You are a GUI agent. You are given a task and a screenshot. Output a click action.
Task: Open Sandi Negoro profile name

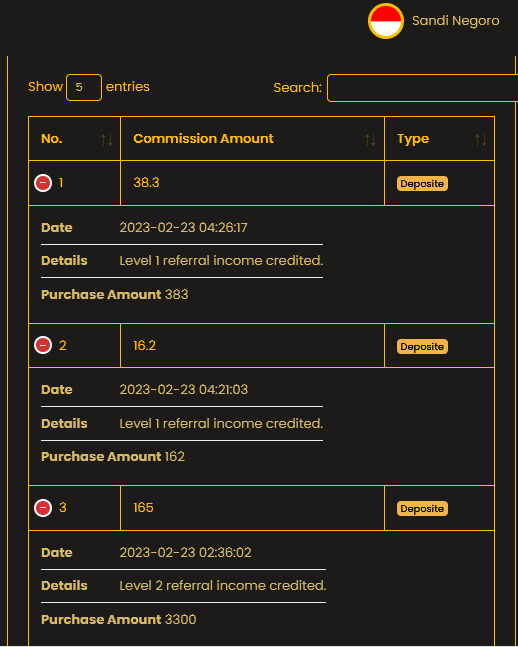(x=456, y=21)
